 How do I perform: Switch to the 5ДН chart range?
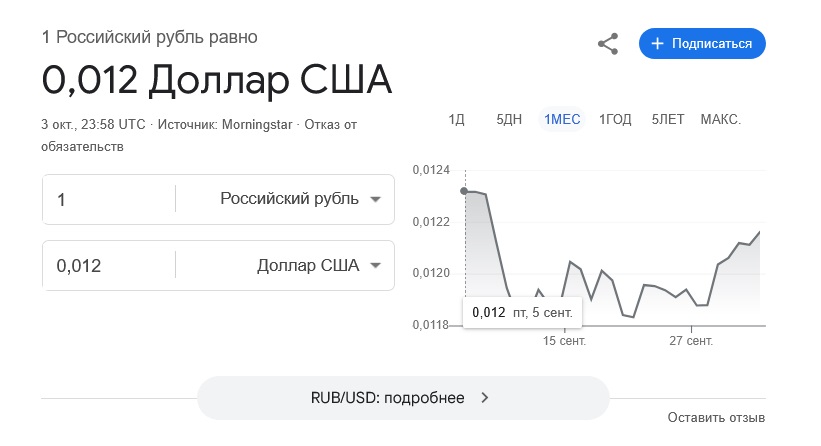click(509, 120)
